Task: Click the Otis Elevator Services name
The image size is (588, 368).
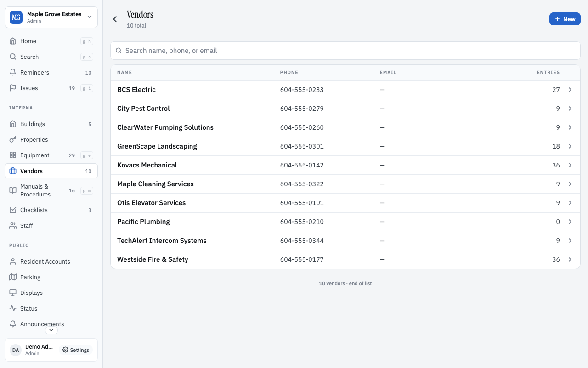Action: point(152,203)
